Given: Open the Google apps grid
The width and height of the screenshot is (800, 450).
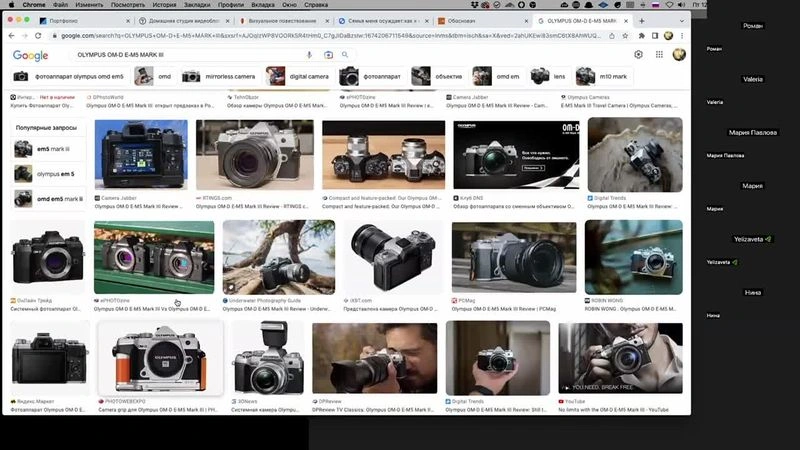Looking at the screenshot, I should (x=659, y=55).
